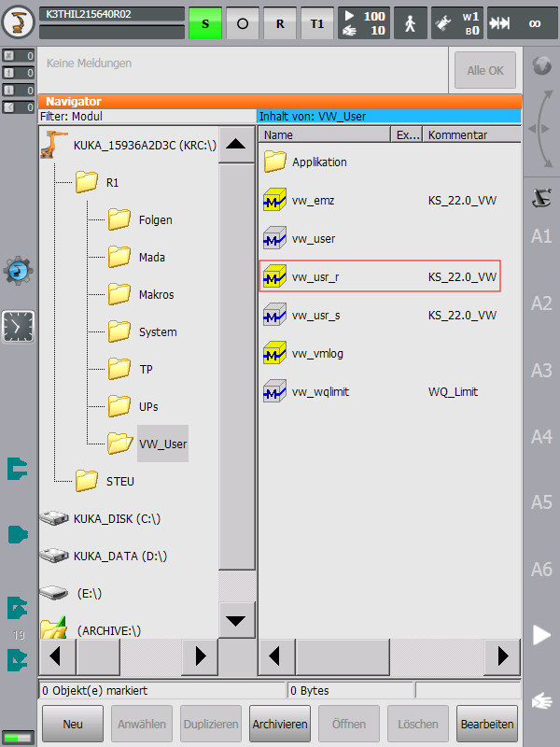Select the TP folder
The image size is (560, 747).
(130, 369)
